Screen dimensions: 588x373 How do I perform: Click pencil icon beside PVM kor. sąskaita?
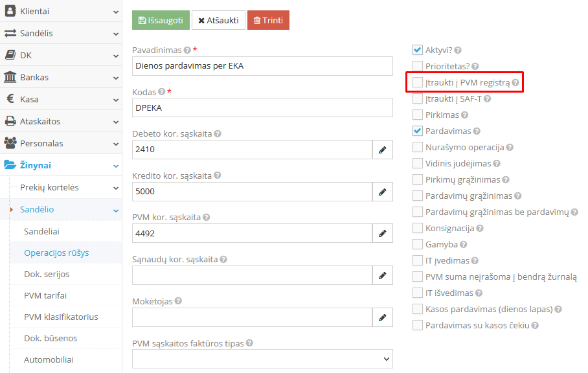pyautogui.click(x=383, y=233)
